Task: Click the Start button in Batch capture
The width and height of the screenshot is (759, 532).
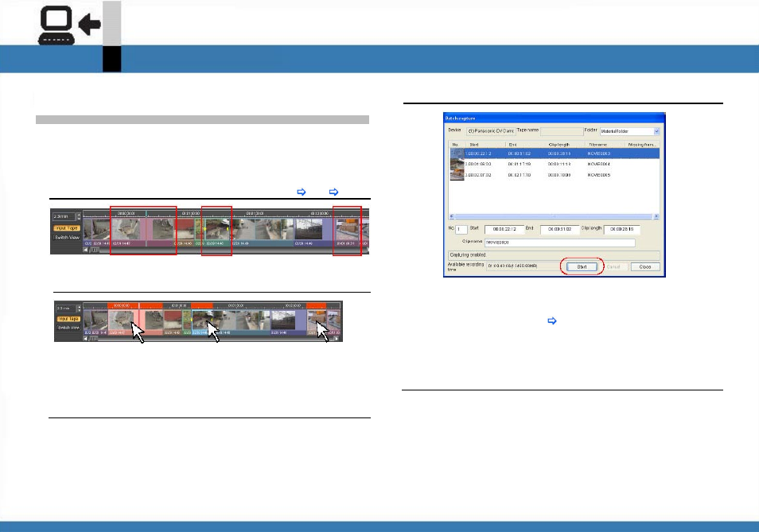Action: (582, 267)
